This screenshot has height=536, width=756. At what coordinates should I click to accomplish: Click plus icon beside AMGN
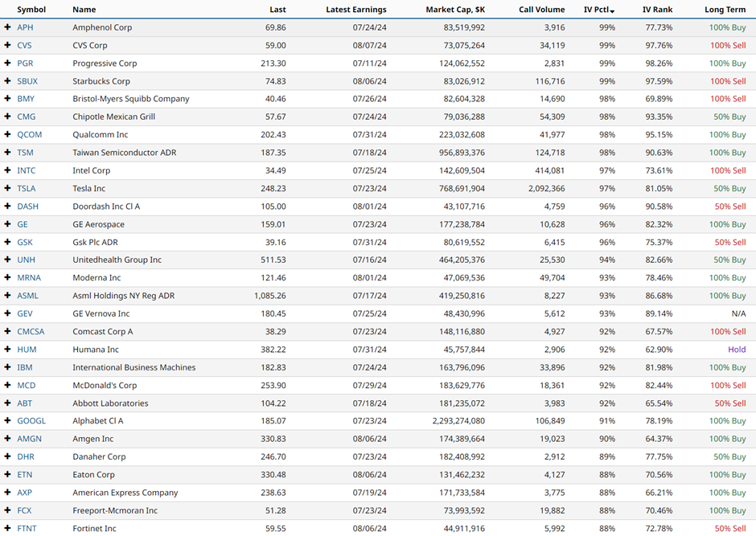(x=8, y=439)
